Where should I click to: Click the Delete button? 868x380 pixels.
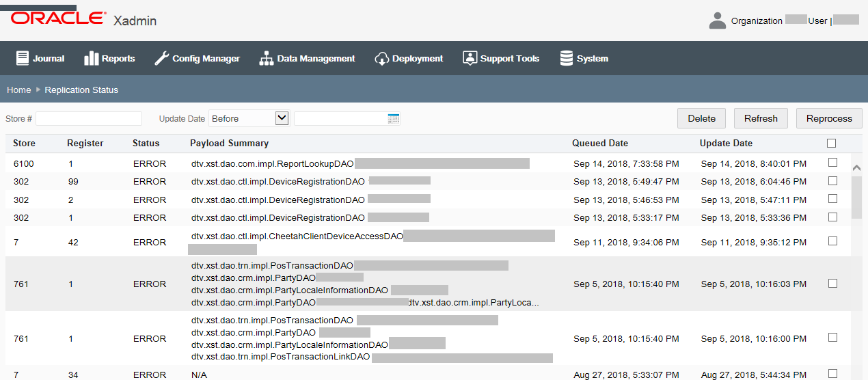click(x=701, y=118)
